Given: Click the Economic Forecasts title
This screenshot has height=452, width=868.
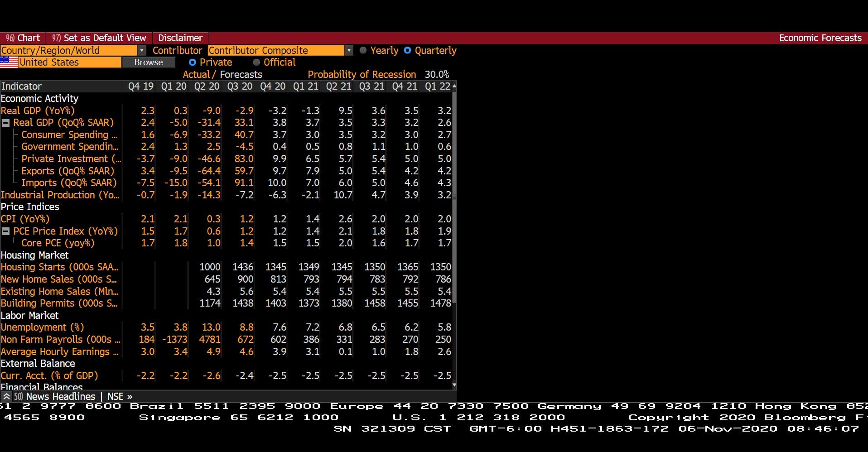Looking at the screenshot, I should click(x=820, y=38).
